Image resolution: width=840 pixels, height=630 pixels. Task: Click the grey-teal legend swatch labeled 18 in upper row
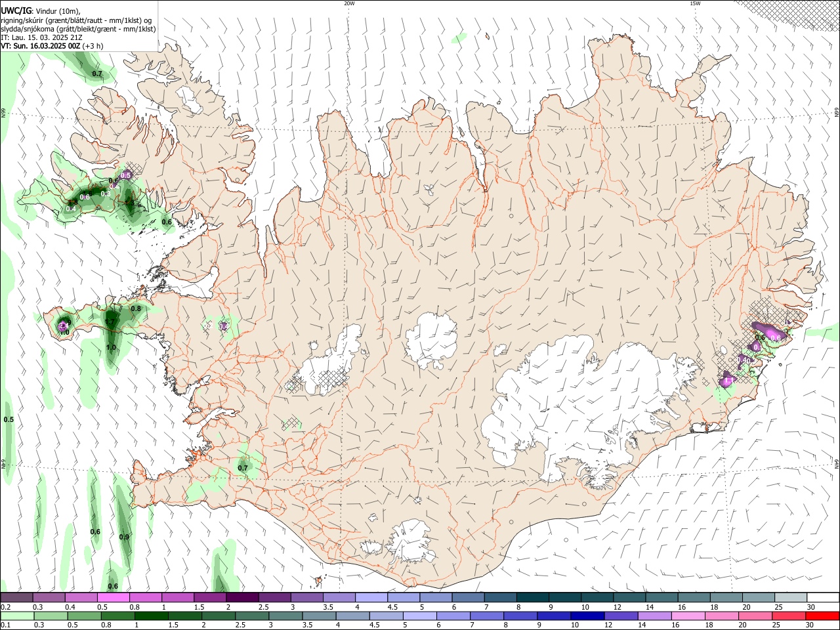726,598
